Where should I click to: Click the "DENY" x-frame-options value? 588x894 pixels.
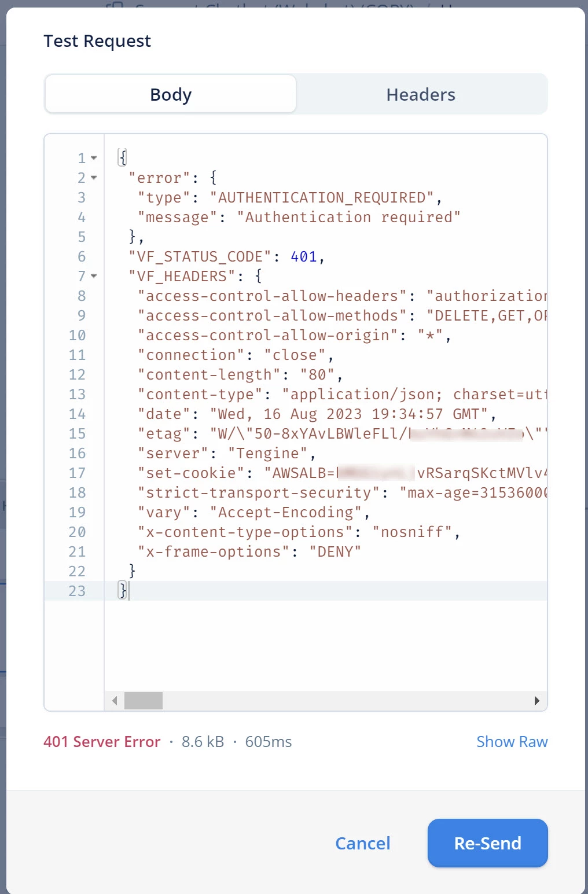click(335, 552)
